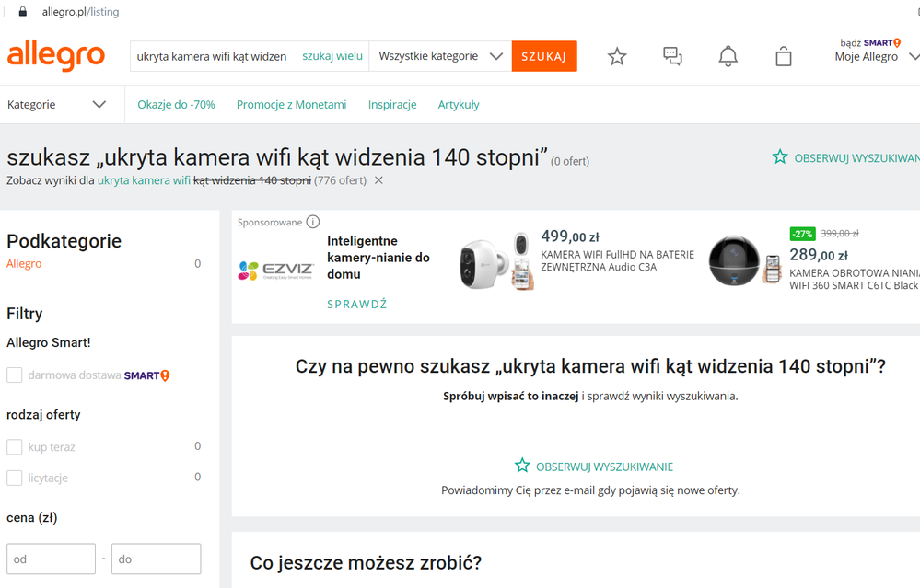
Task: Check notifications via the bell icon
Action: tap(727, 56)
